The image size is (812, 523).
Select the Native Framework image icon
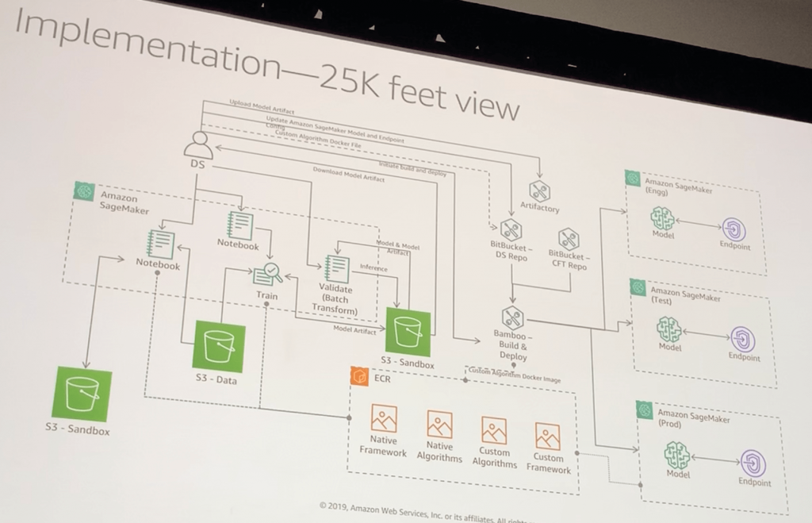[x=385, y=417]
